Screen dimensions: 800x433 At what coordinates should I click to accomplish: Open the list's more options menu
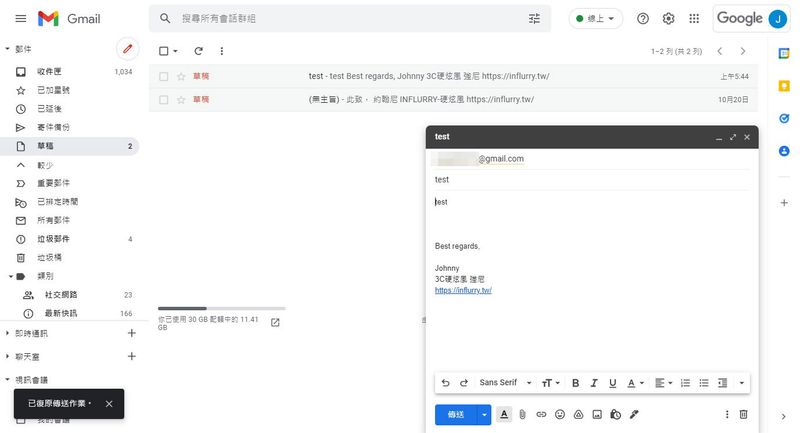[221, 51]
